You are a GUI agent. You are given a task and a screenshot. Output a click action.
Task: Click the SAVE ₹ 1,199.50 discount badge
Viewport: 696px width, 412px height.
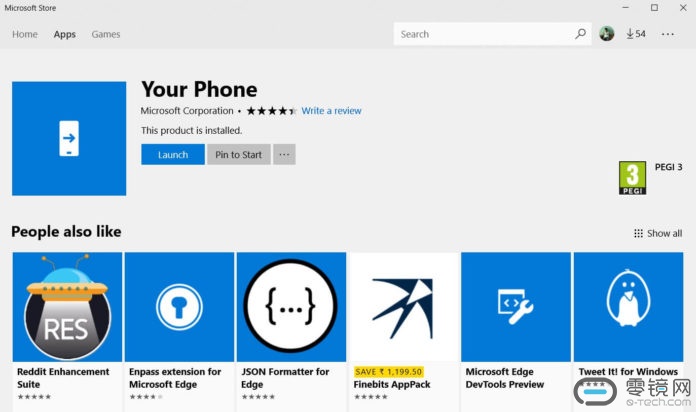[389, 372]
